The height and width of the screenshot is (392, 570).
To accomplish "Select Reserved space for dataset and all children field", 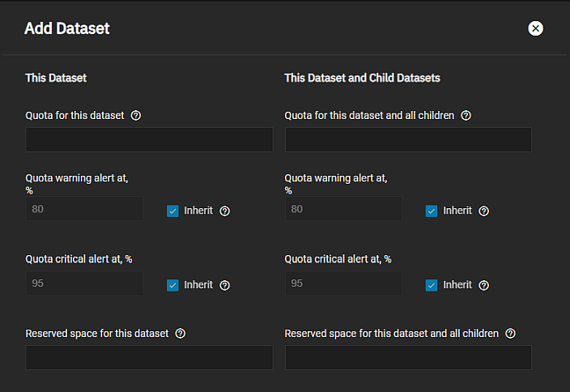I will pos(408,357).
